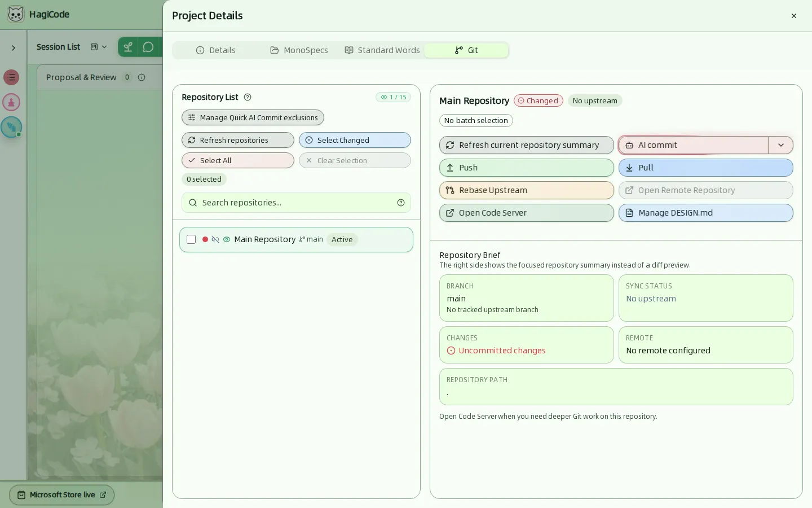Click the Clear Selection button
The width and height of the screenshot is (812, 508).
click(x=355, y=160)
